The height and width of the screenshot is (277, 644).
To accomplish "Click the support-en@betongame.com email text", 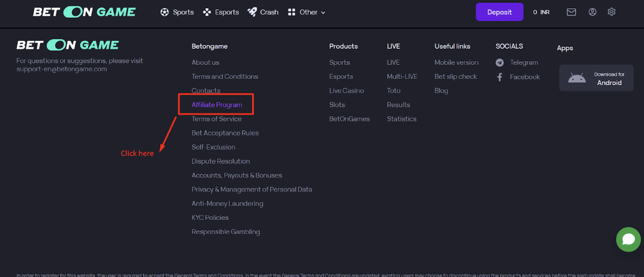I will 62,69.
